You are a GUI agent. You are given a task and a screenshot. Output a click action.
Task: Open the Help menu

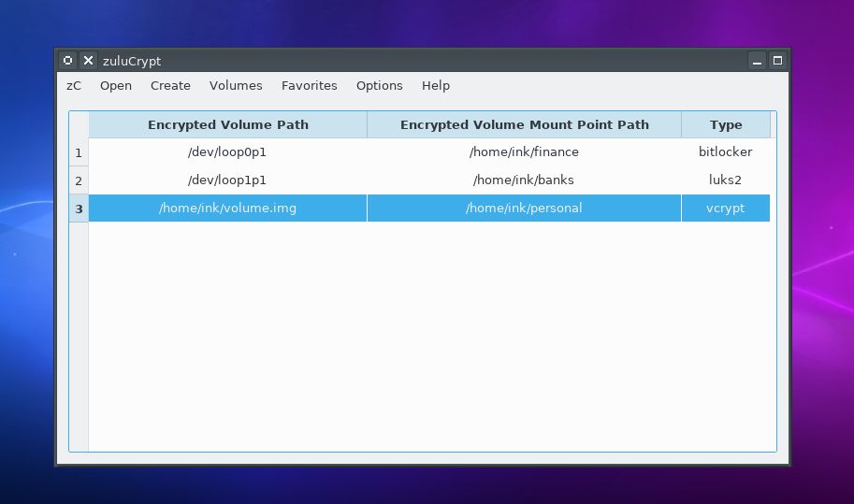(x=435, y=85)
